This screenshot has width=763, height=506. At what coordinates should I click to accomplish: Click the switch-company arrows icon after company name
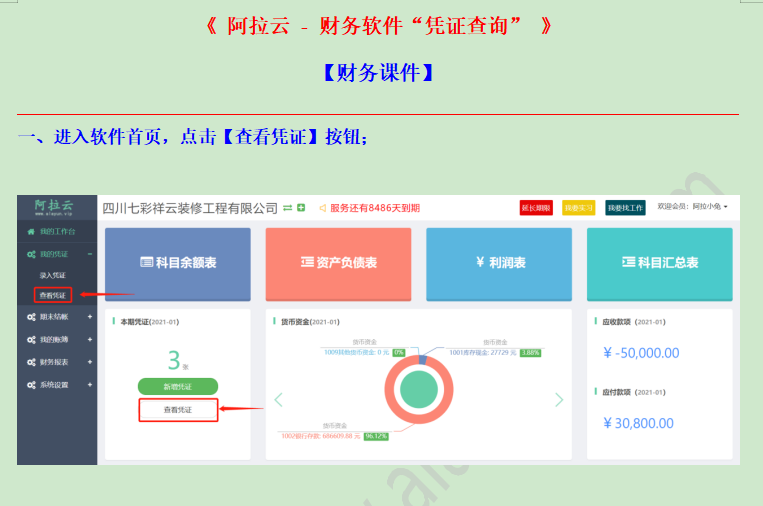288,208
